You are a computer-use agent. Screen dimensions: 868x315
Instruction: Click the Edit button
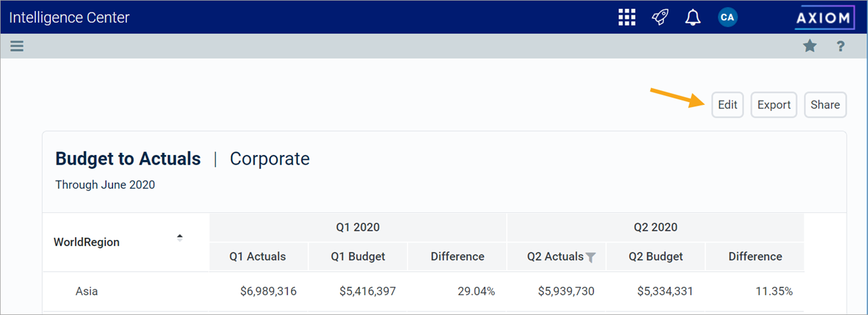(727, 105)
